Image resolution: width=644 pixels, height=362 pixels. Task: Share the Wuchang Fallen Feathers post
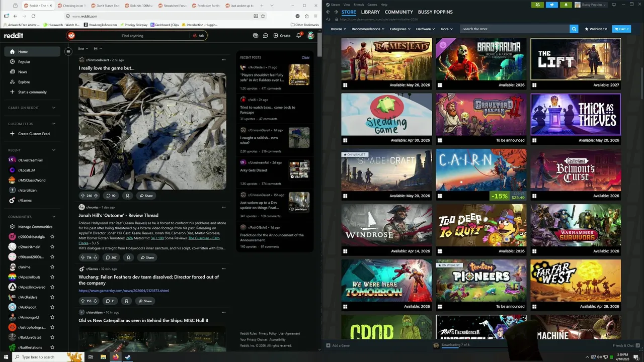pyautogui.click(x=145, y=301)
